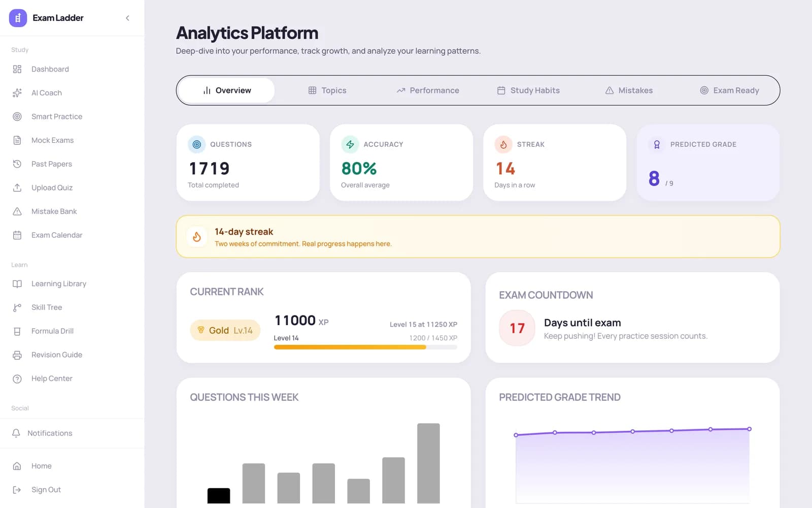Open the Mistake Bank link

click(54, 211)
